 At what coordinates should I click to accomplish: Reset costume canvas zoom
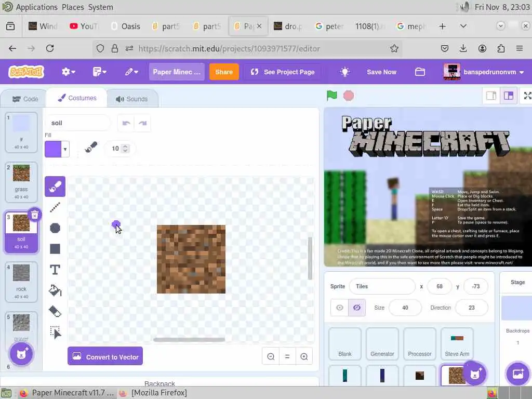tap(287, 356)
